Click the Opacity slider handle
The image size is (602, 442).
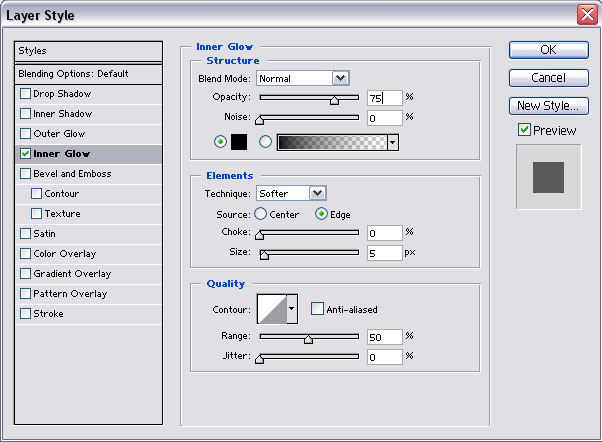[334, 99]
